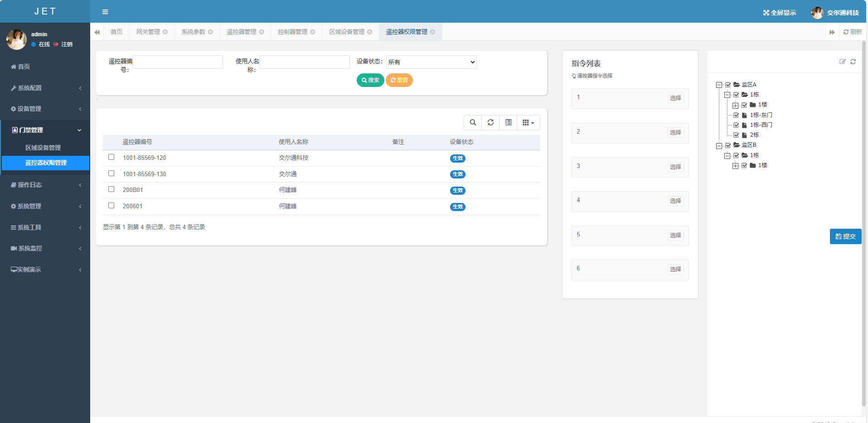Select row checkbox for 200601
The image size is (868, 423).
pyautogui.click(x=111, y=206)
